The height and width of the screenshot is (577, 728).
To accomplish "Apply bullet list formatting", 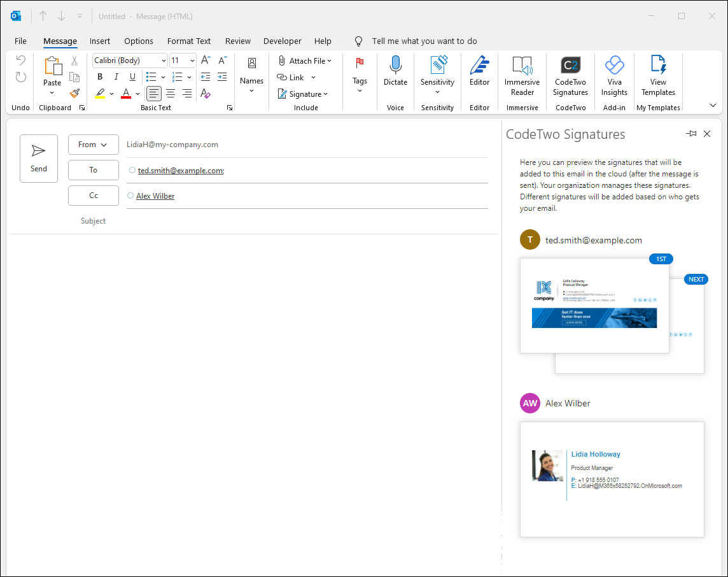I will [151, 76].
